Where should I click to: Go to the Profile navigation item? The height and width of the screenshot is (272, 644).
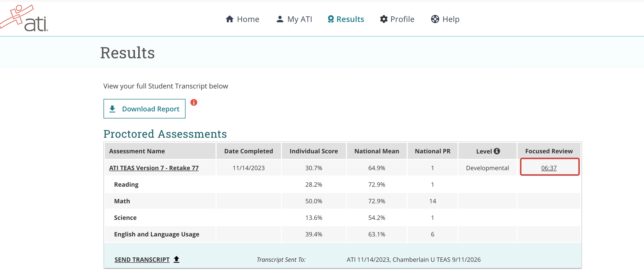[x=397, y=19]
